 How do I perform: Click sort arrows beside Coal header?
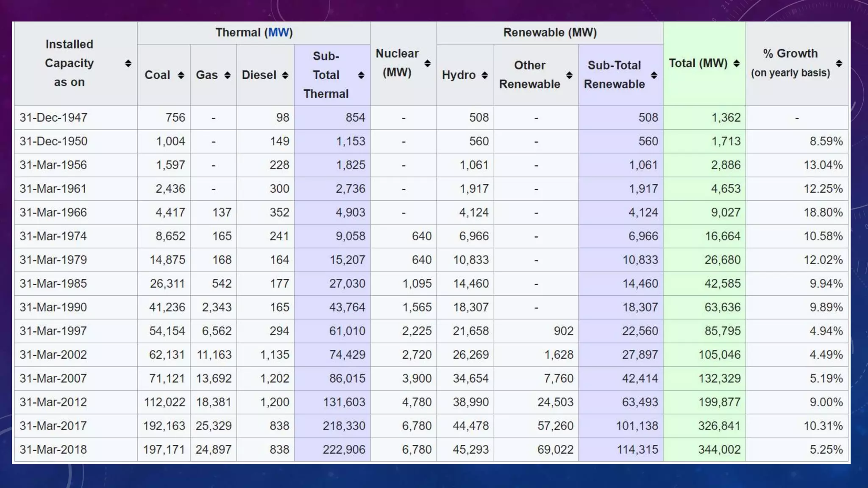click(181, 75)
